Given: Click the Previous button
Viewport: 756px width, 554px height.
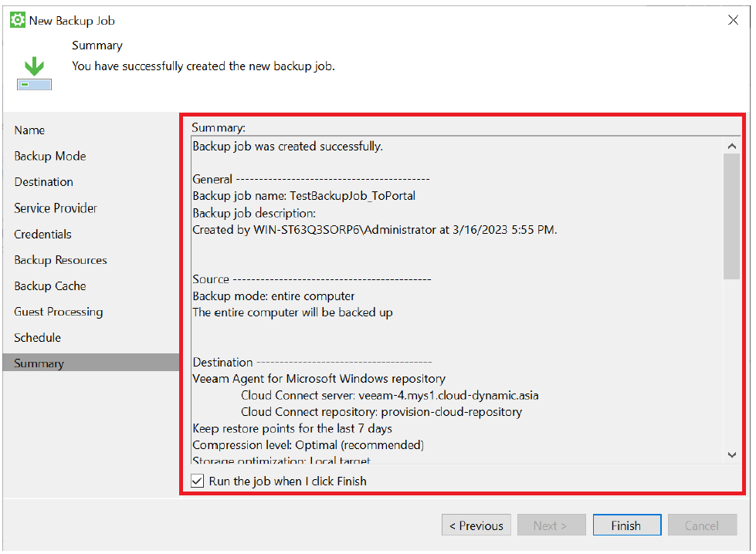Looking at the screenshot, I should 476,525.
